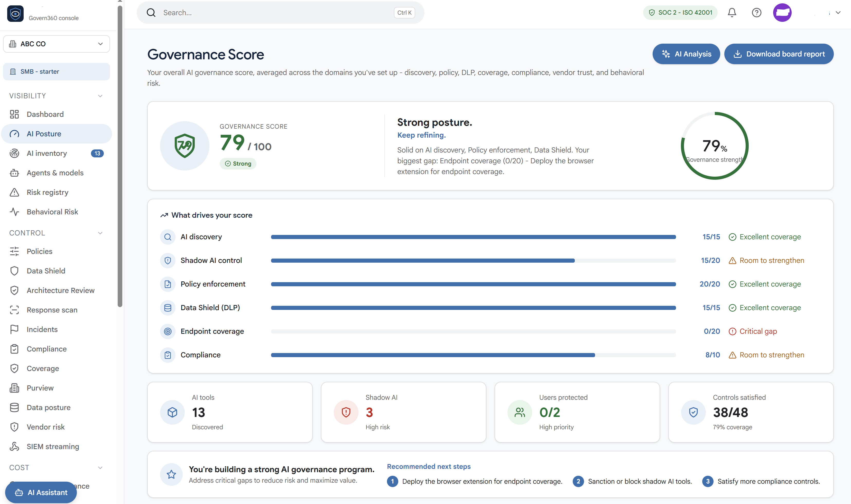Click the star icon in the recommendations card
The width and height of the screenshot is (851, 504).
[171, 474]
